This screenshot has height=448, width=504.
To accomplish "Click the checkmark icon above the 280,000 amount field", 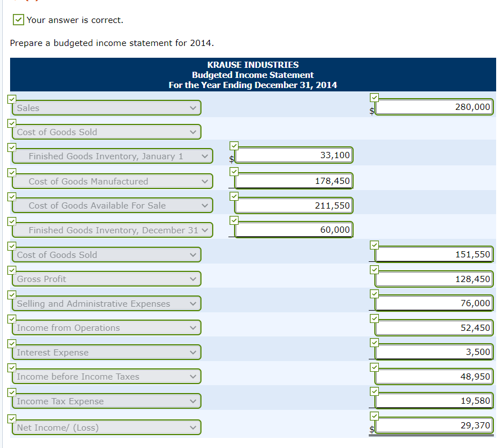I will click(374, 98).
